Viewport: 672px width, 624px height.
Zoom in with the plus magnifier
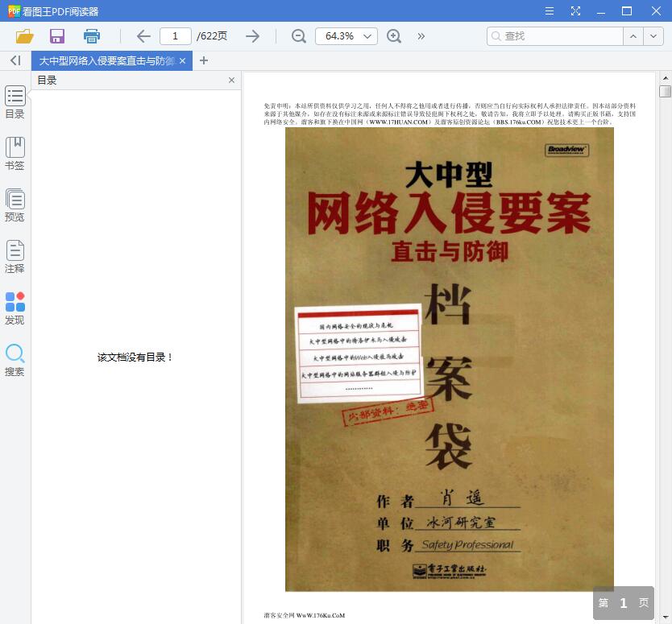[x=393, y=36]
